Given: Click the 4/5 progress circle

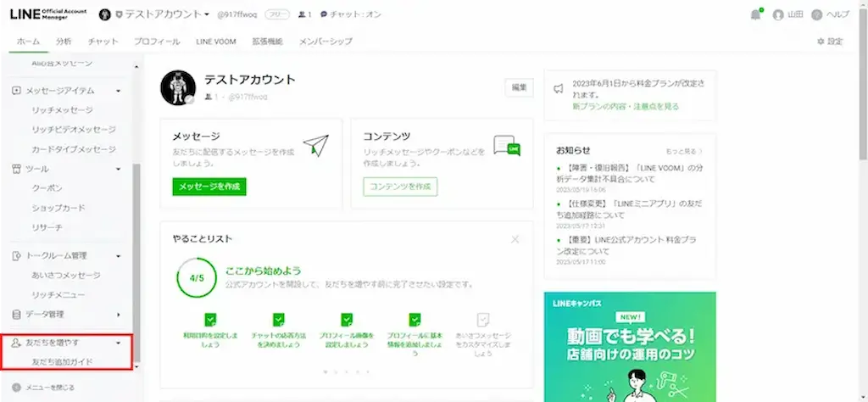Looking at the screenshot, I should (x=197, y=278).
